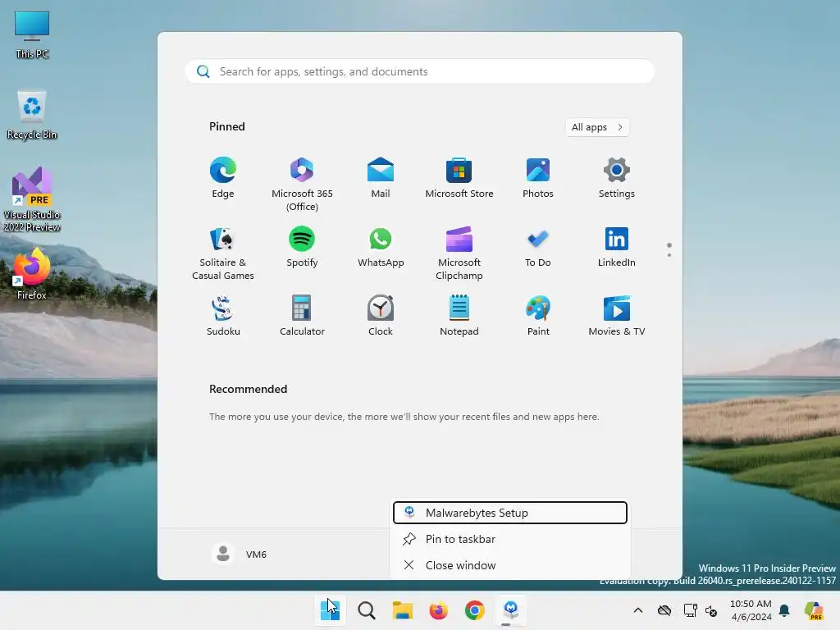
Task: Open taskbar Search
Action: [367, 610]
